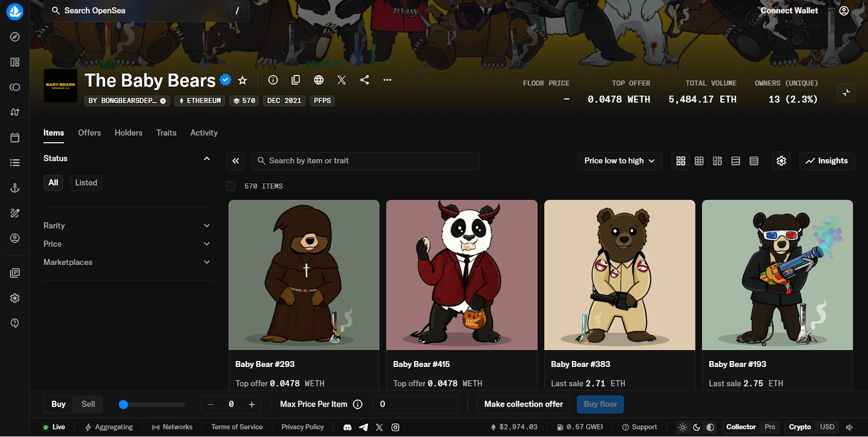The image size is (868, 437).
Task: Focus the Search by item or trait field
Action: [x=366, y=161]
